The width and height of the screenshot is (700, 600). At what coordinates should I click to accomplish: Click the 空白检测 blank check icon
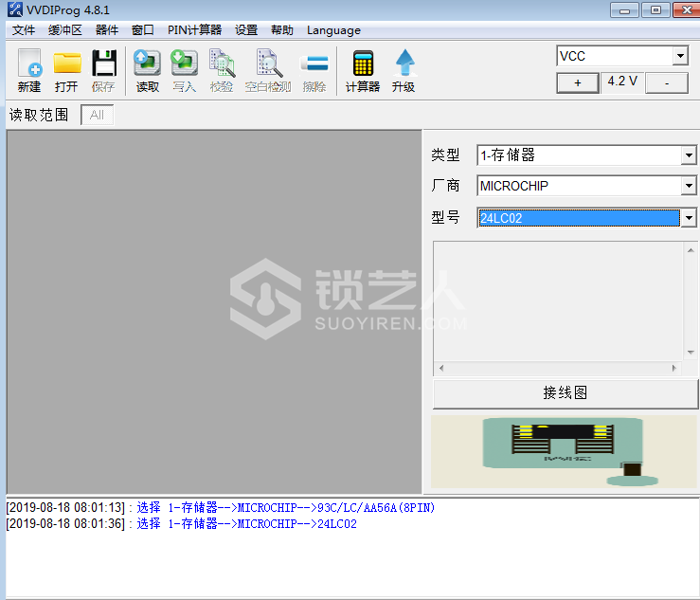[x=268, y=70]
